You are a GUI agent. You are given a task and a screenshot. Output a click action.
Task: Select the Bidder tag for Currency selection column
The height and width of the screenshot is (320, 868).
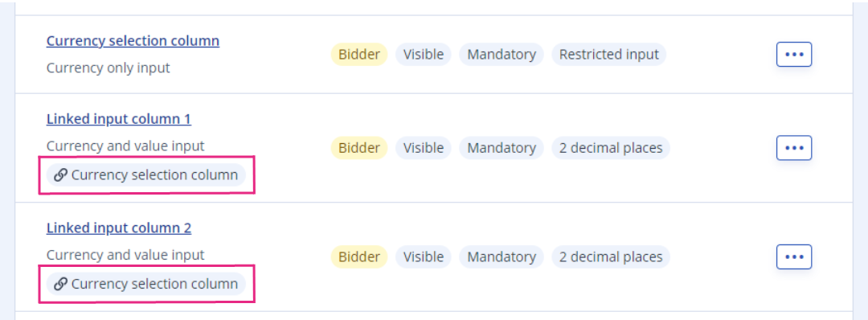359,54
